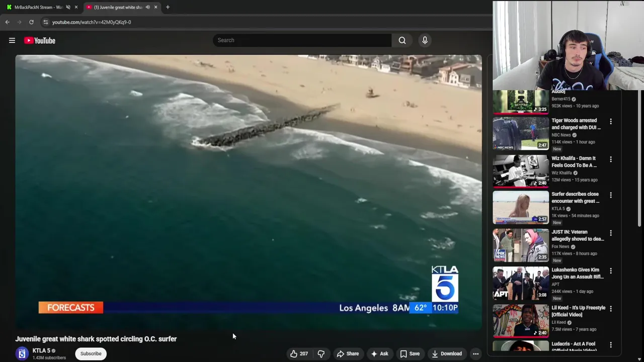Image resolution: width=644 pixels, height=362 pixels.
Task: Open a new browser tab
Action: tap(168, 7)
